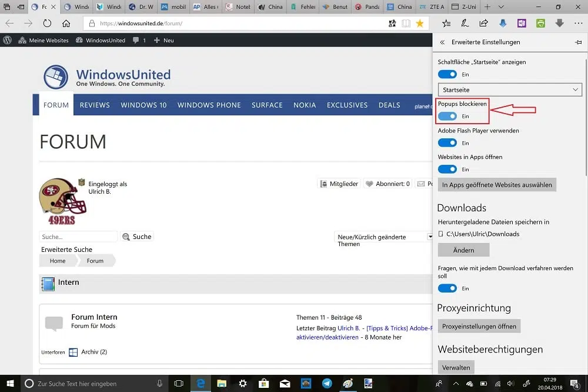
Task: Open Windows Settings gear in taskbar
Action: [243, 383]
